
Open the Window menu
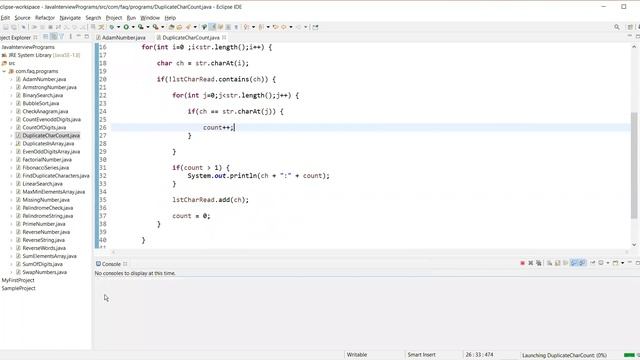tap(150, 18)
